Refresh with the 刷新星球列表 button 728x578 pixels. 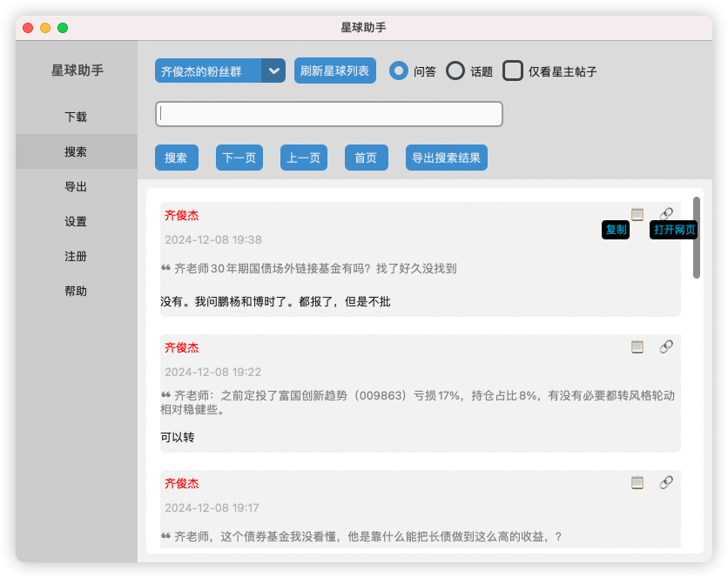click(334, 71)
